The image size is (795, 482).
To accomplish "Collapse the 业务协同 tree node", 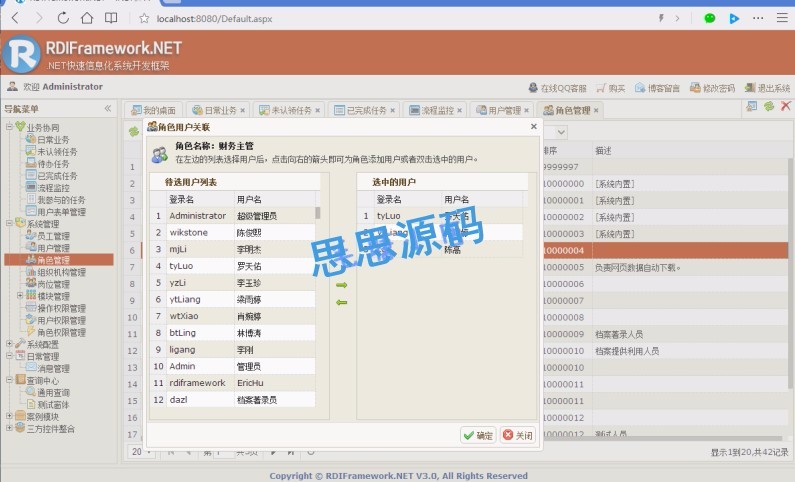I will (x=9, y=127).
